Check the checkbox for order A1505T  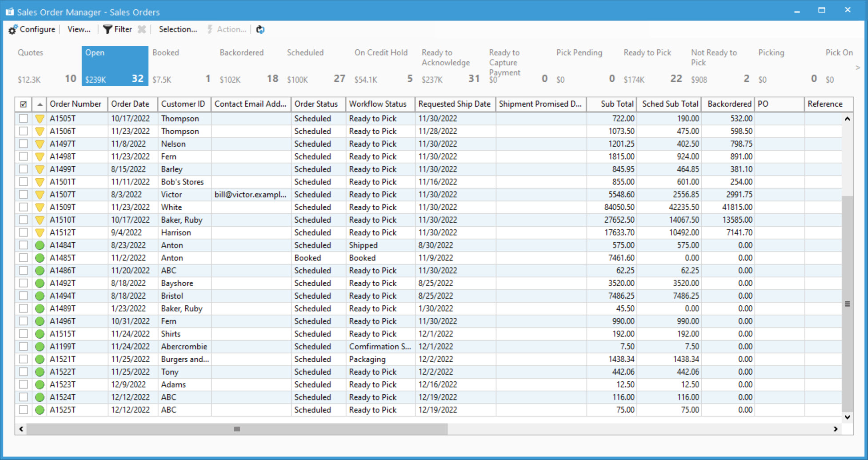point(24,118)
